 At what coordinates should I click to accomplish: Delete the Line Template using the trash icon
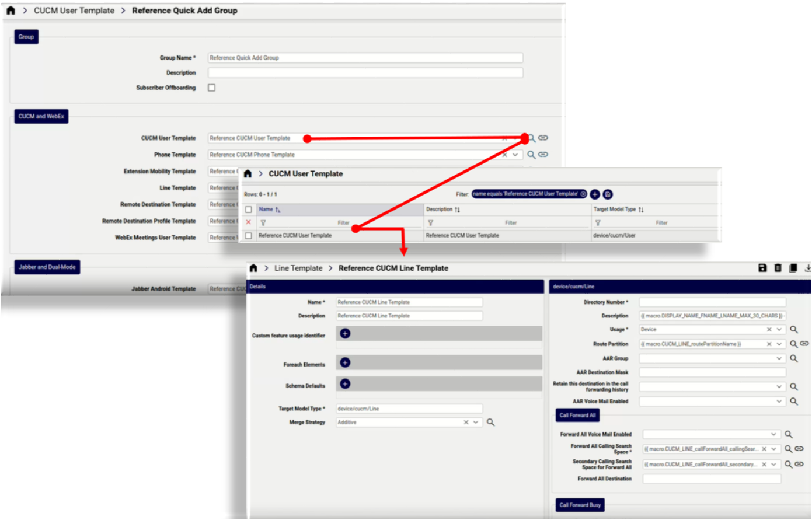click(778, 267)
